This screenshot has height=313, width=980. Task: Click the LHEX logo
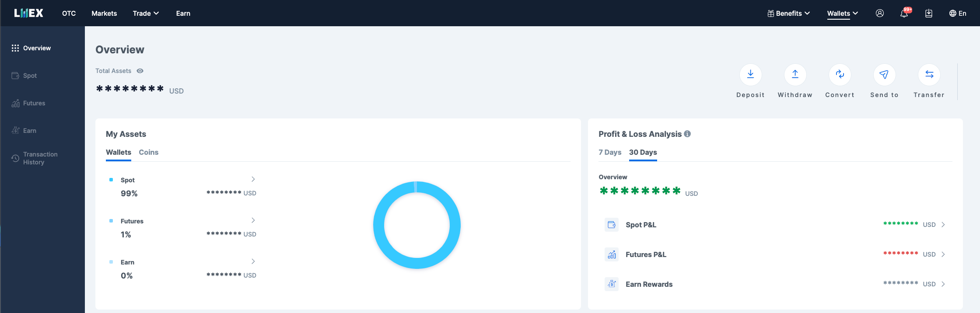pos(28,13)
